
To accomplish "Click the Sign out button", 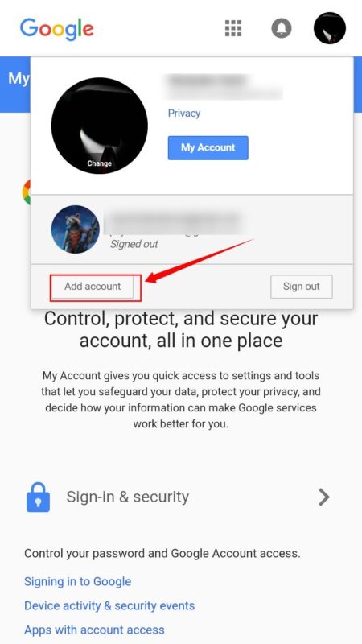I will pyautogui.click(x=301, y=287).
